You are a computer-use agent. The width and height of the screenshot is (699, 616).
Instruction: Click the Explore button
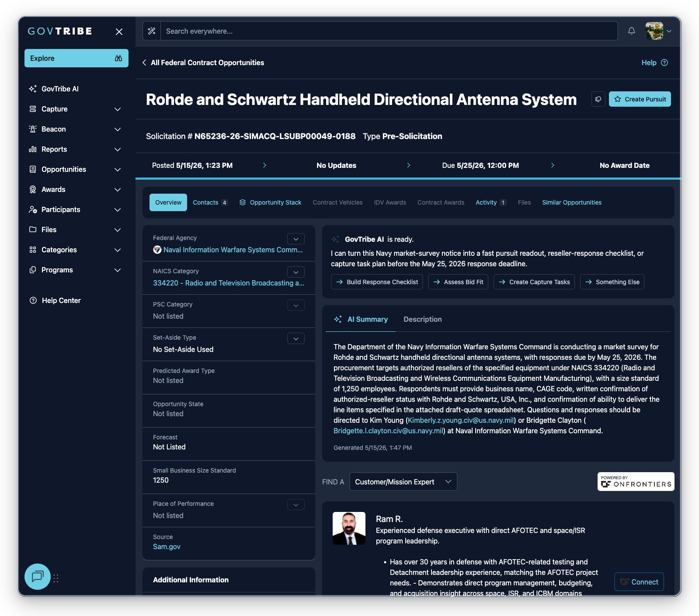[x=77, y=58]
